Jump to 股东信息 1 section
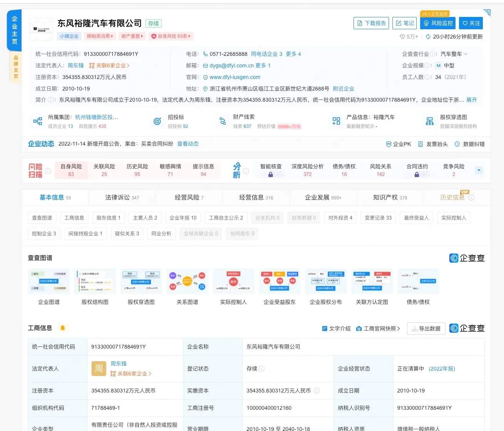The height and width of the screenshot is (431, 504). (x=108, y=218)
